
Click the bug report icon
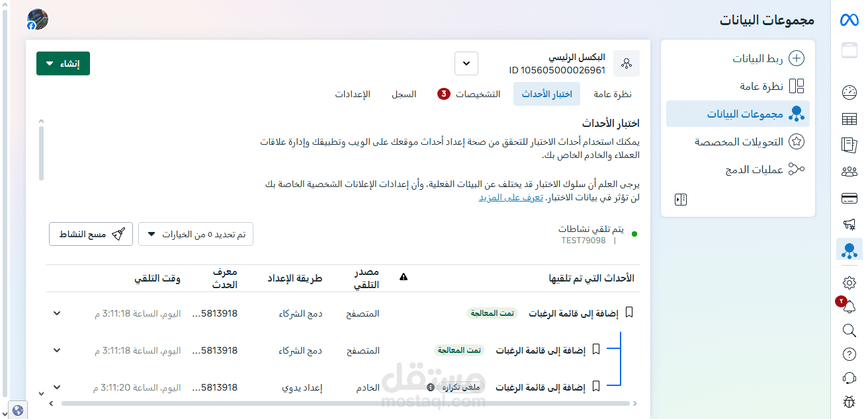coord(849,401)
